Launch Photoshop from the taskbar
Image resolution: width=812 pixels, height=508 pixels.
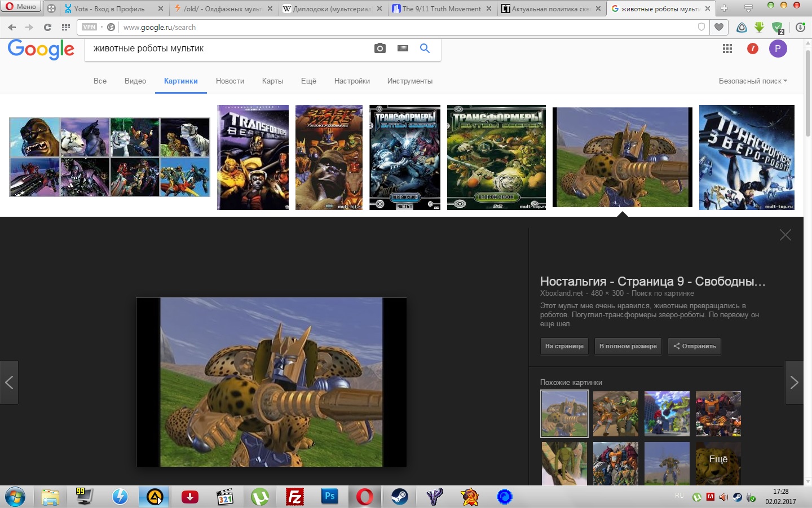[x=330, y=497]
